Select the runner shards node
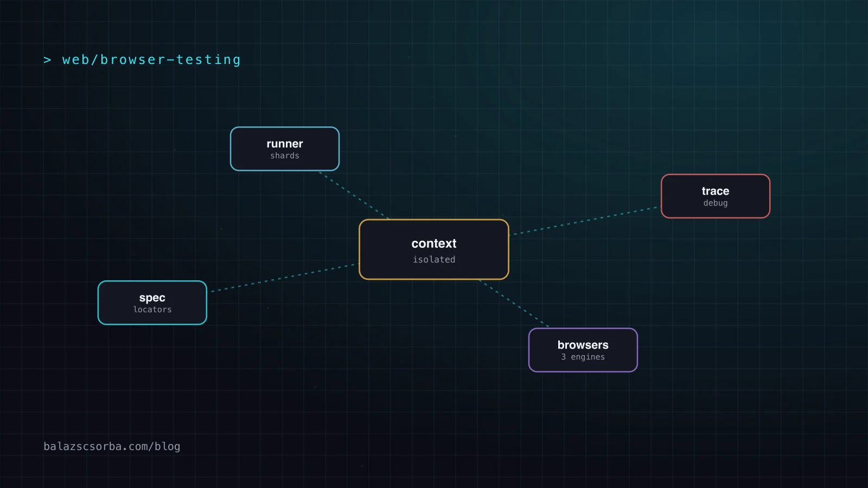868x488 pixels. tap(285, 149)
